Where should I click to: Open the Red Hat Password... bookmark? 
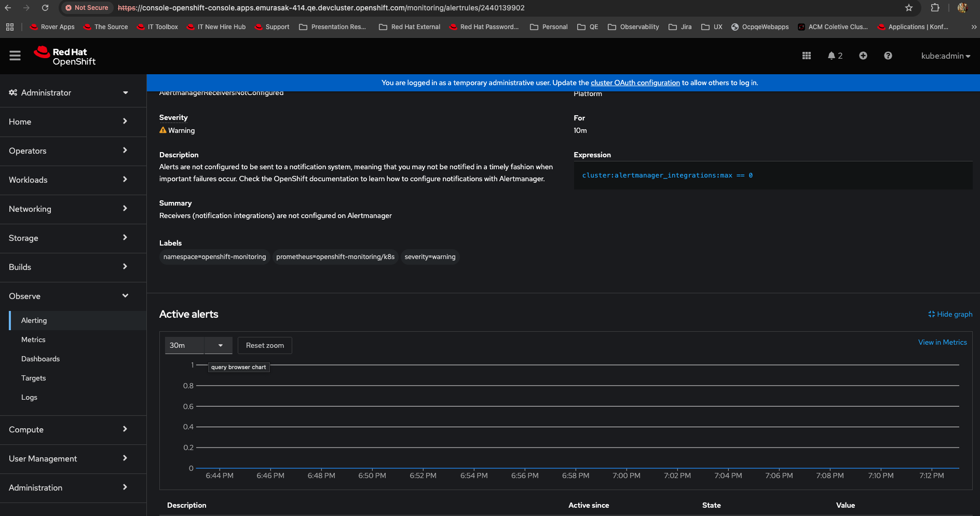[484, 27]
